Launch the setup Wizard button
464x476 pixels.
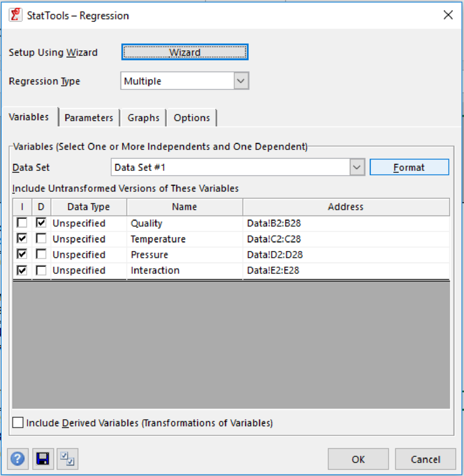coord(185,52)
